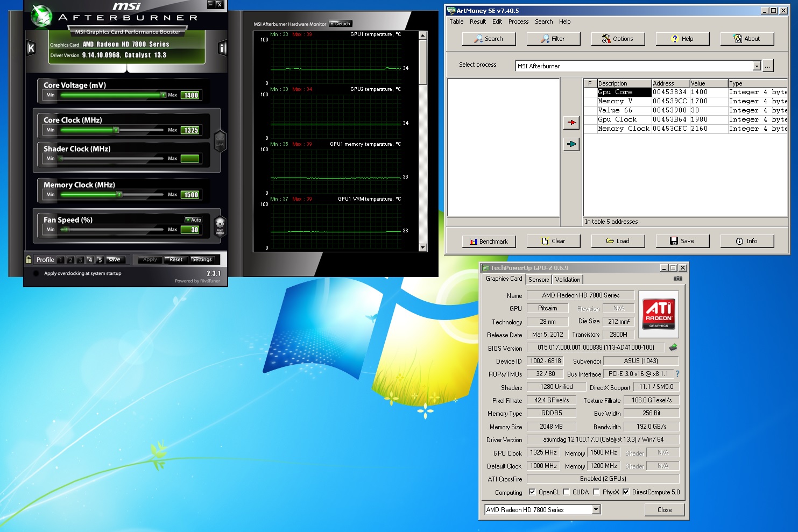Open the Select process dropdown arrow
The width and height of the screenshot is (798, 532).
(x=757, y=66)
